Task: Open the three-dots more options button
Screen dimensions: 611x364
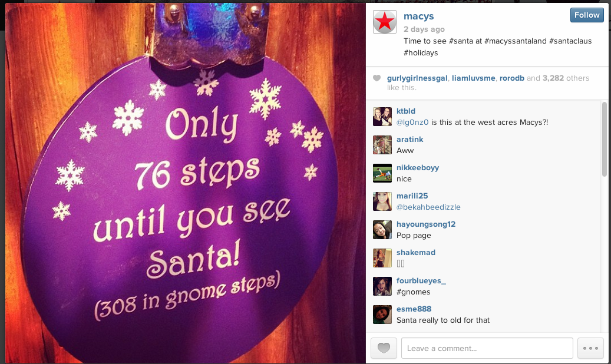Action: click(590, 348)
